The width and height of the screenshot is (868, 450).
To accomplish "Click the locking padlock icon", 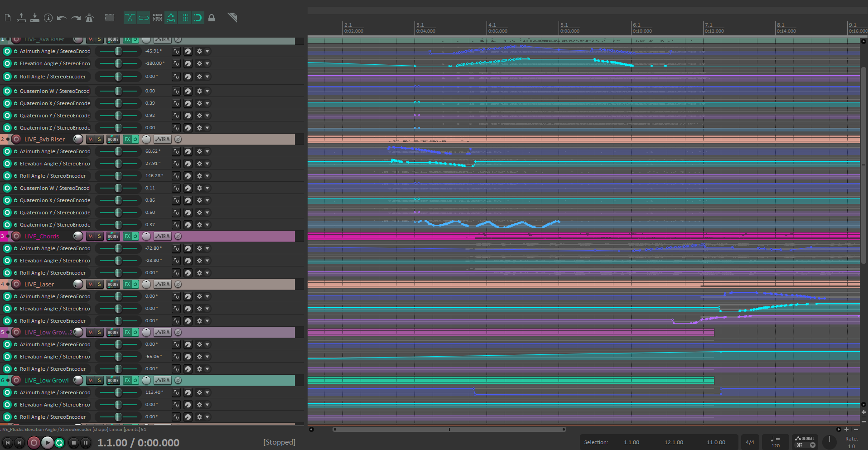I will click(x=212, y=18).
